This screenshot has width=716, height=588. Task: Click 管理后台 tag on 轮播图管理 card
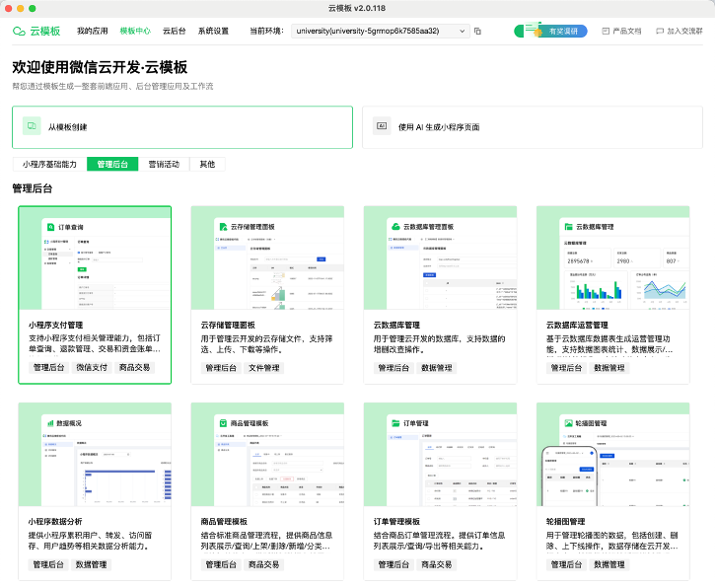pos(566,564)
